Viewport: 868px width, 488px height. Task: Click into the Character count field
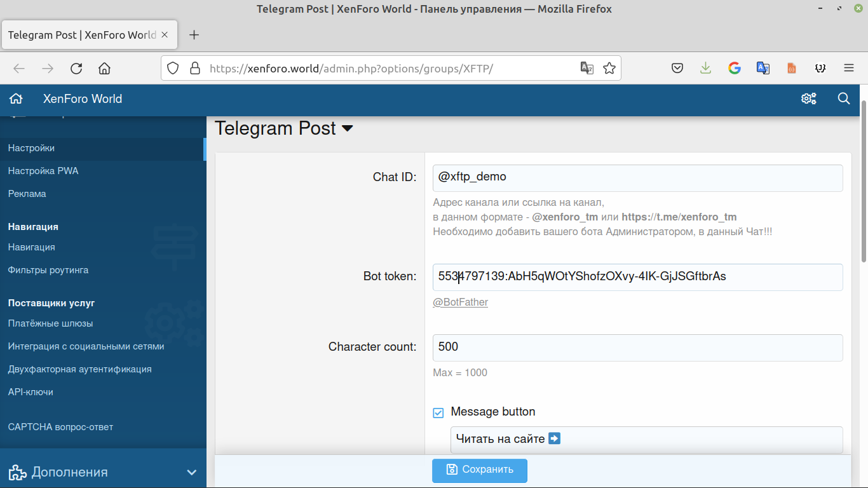coord(637,348)
